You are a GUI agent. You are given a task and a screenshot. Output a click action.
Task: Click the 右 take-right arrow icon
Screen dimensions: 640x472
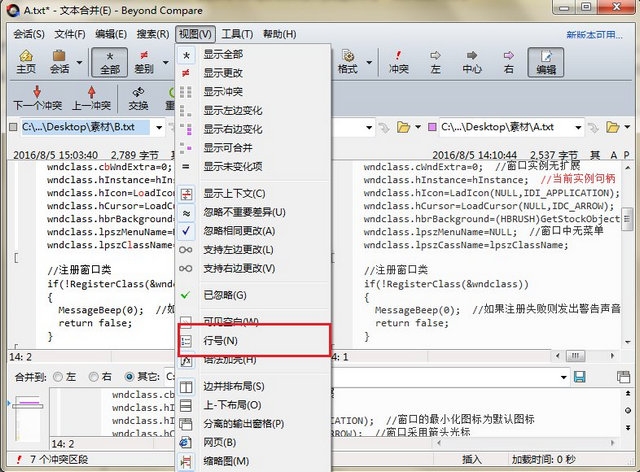508,62
